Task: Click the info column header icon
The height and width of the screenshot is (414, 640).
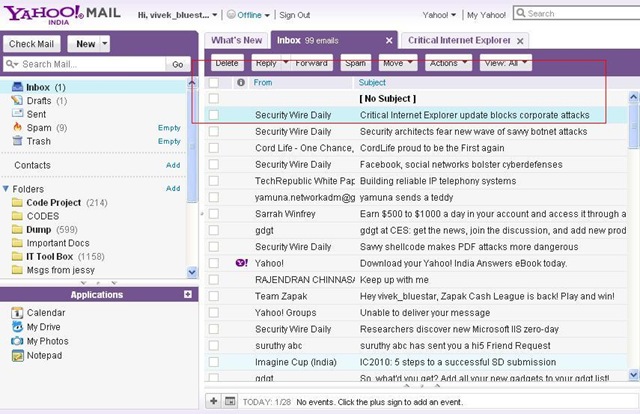Action: (241, 82)
